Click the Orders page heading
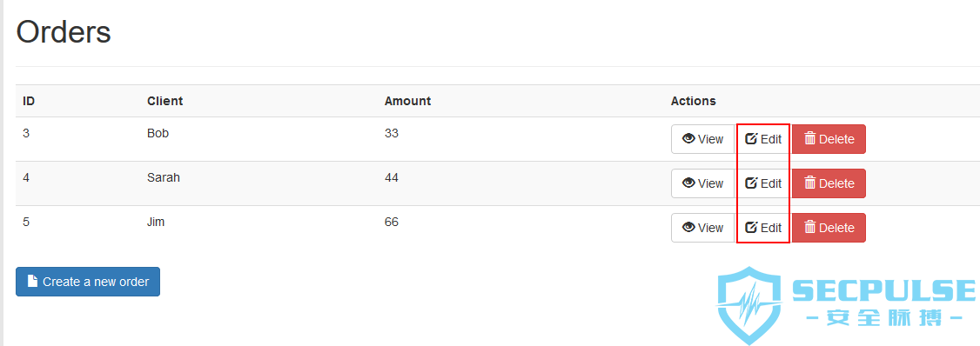Viewport: 980px width, 346px height. coord(64,32)
